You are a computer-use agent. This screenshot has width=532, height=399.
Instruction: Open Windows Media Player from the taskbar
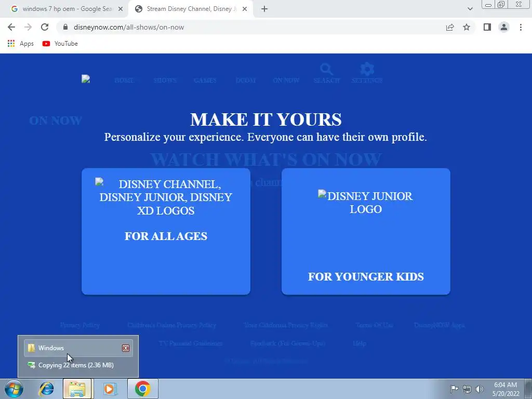(110, 389)
